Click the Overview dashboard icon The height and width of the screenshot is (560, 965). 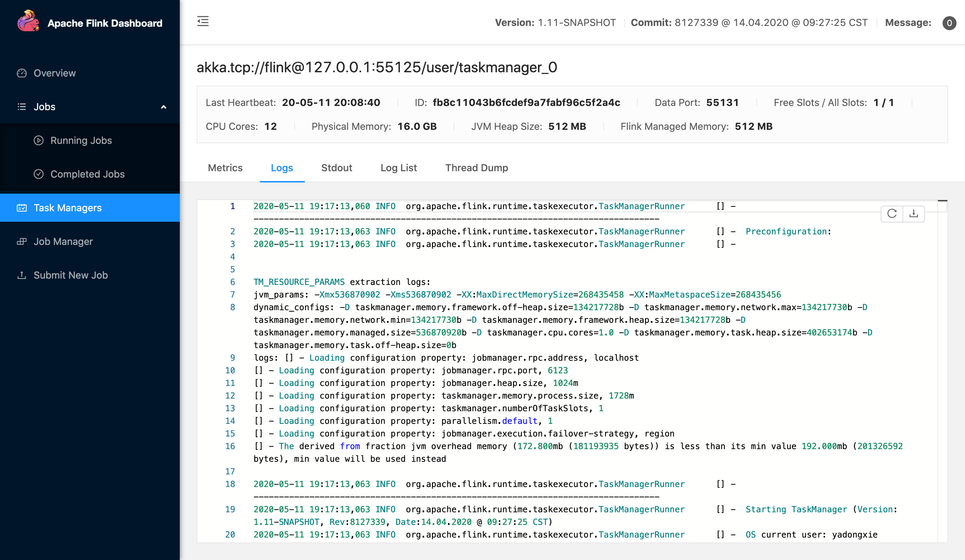(22, 73)
